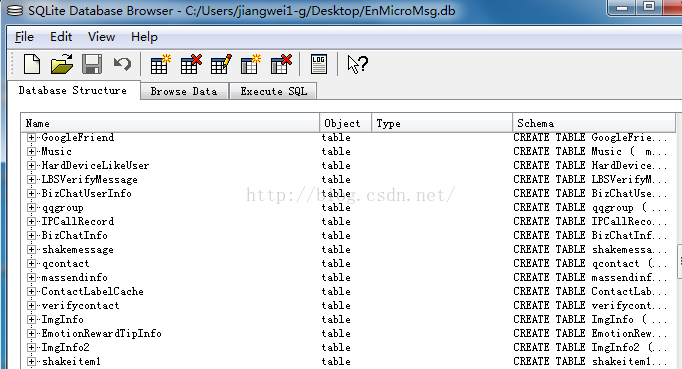Expand the IPCallRecord table node

pyautogui.click(x=31, y=221)
